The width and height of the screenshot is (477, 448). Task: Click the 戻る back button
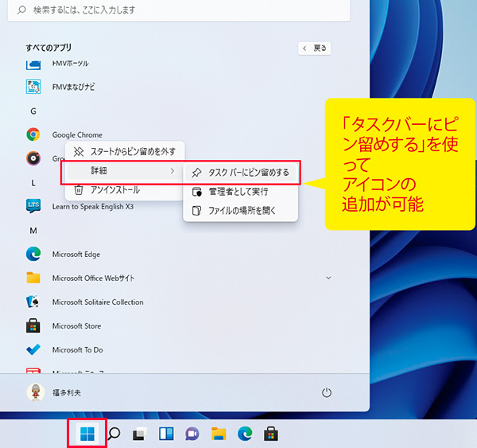pyautogui.click(x=314, y=48)
